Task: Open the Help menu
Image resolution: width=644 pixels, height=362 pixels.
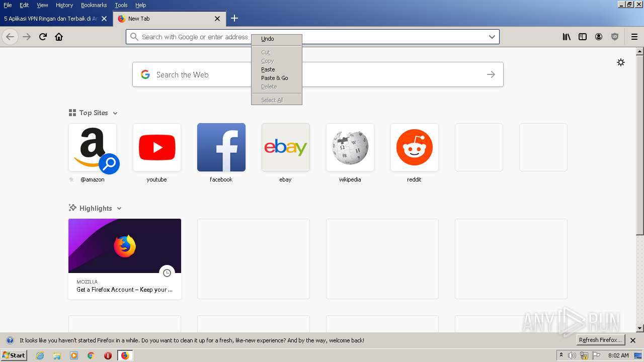Action: tap(141, 5)
